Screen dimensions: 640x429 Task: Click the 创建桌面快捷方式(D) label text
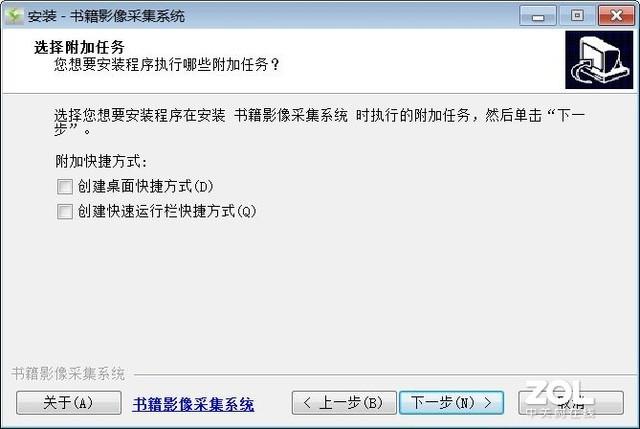click(146, 187)
